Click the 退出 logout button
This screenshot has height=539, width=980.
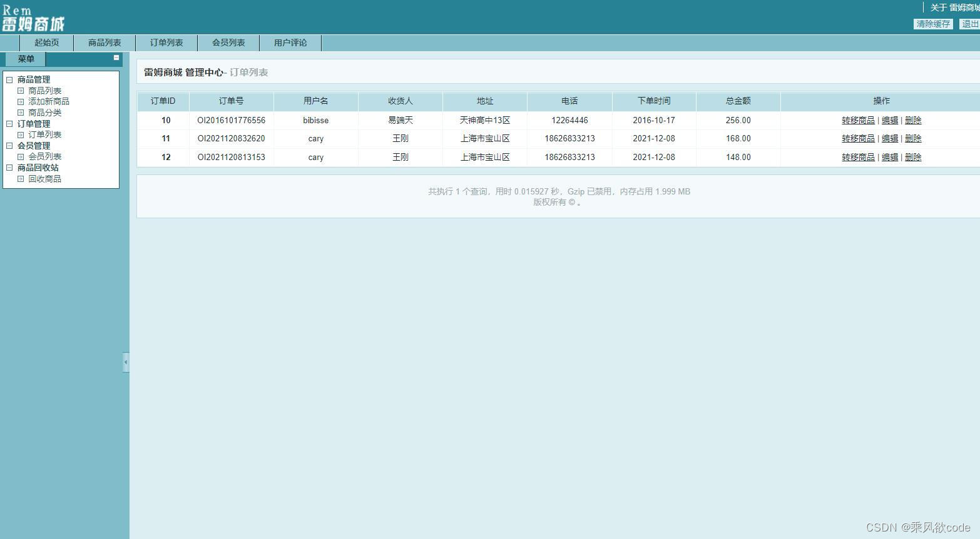tap(969, 24)
